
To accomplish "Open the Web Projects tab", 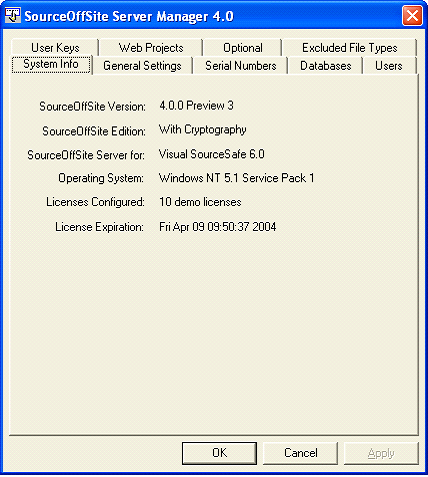I will click(151, 48).
